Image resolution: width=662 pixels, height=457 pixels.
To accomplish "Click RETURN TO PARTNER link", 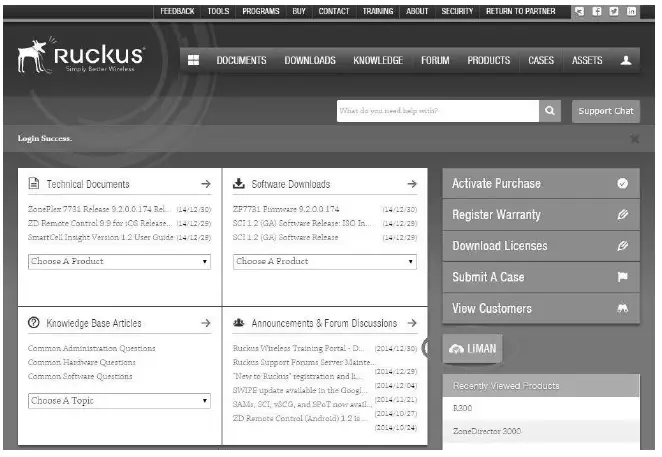I will click(x=521, y=11).
